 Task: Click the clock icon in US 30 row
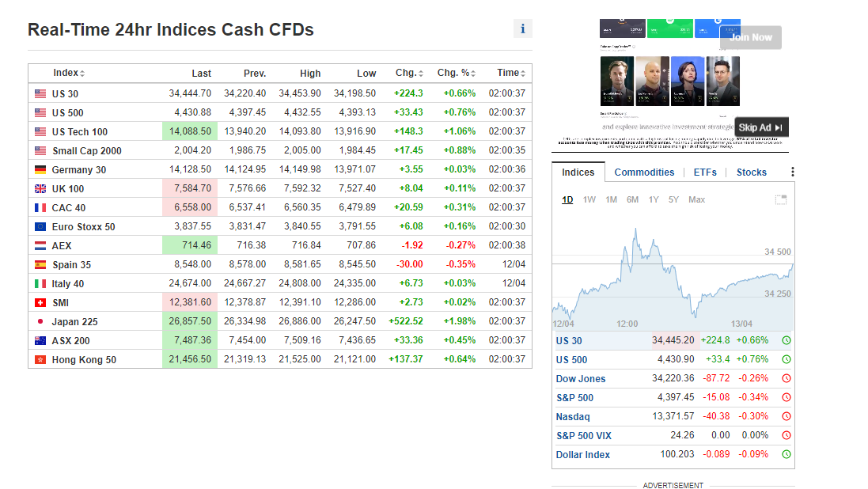coord(786,341)
